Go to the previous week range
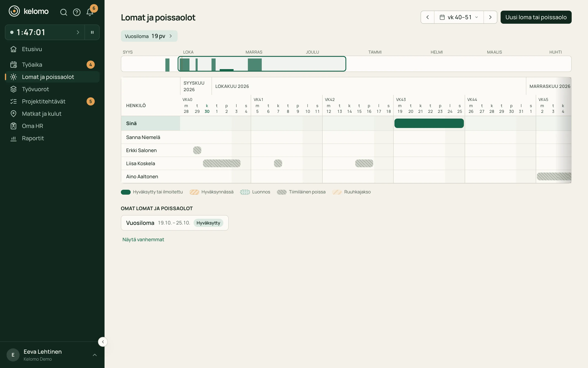This screenshot has width=588, height=368. 428,17
